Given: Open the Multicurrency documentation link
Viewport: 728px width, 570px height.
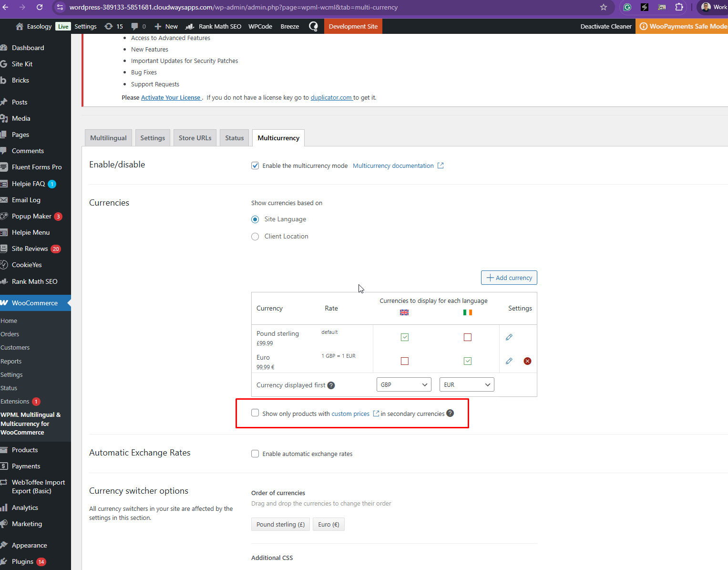Looking at the screenshot, I should pos(393,166).
